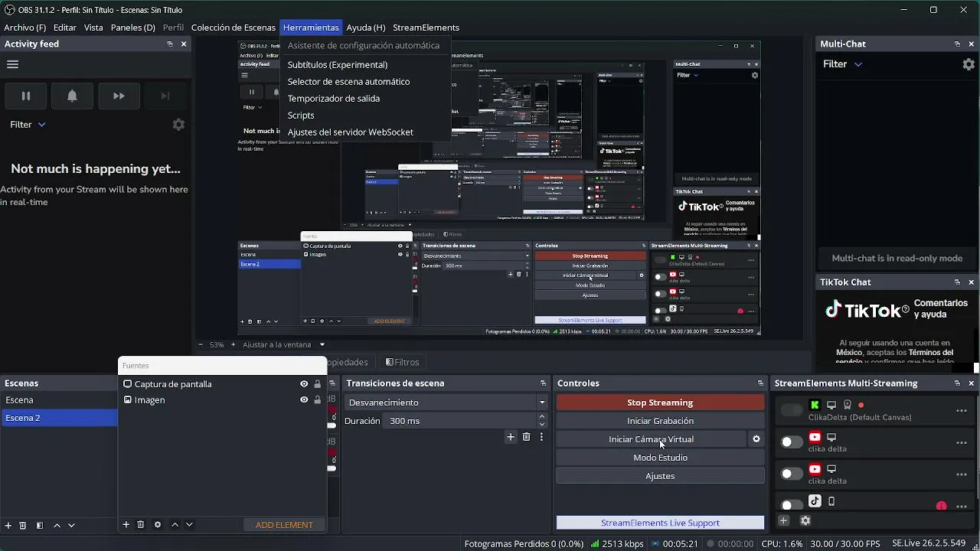Skip forward in the Activity feed

pyautogui.click(x=119, y=96)
